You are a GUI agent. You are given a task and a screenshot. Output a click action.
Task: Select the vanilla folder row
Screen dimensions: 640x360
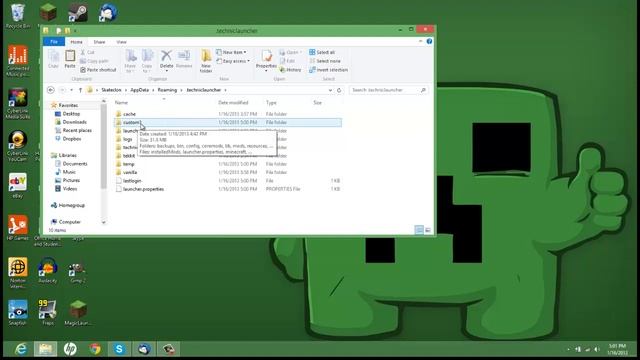tap(228, 172)
